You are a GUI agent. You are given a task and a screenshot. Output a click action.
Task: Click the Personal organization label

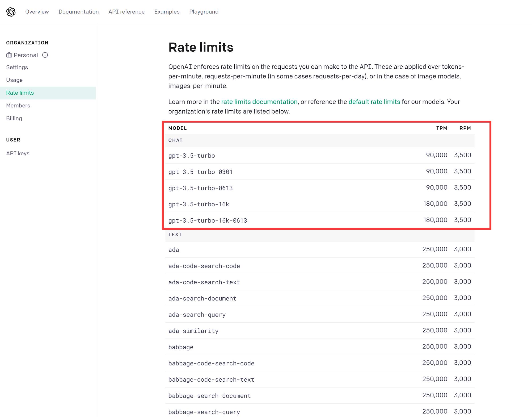tap(26, 55)
